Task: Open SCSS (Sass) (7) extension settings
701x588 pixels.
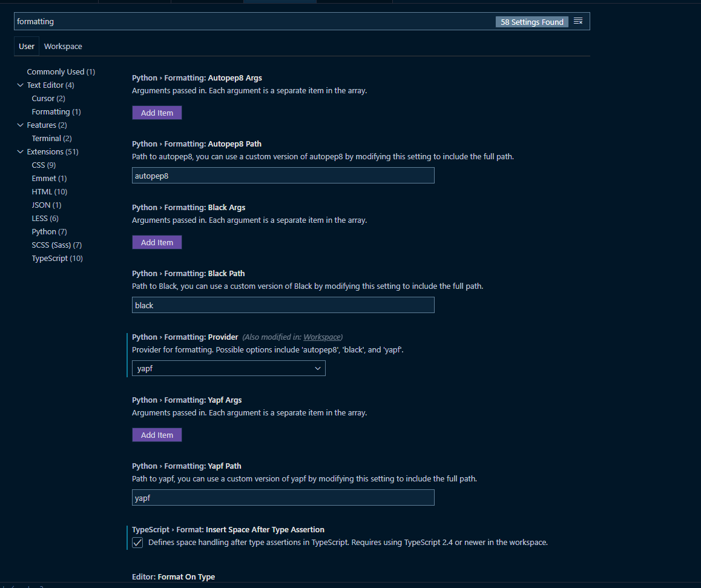Action: (57, 245)
